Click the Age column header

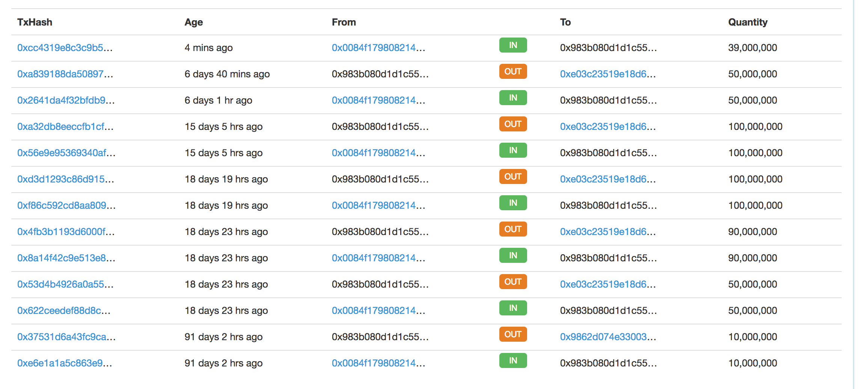pos(193,22)
